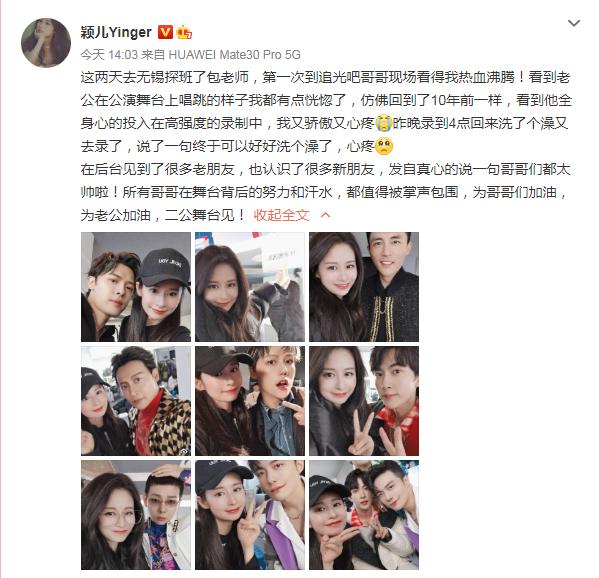Click the crown membership badge icon

pyautogui.click(x=184, y=32)
